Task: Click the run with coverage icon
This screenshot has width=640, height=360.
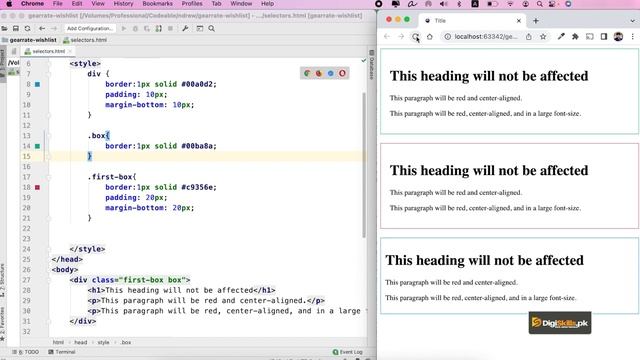Action: [x=147, y=29]
